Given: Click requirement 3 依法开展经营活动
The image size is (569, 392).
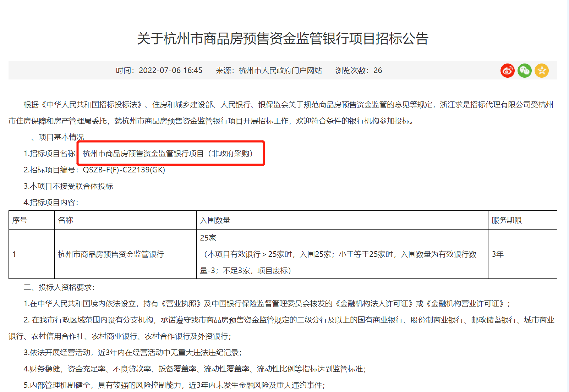Looking at the screenshot, I should 133,353.
